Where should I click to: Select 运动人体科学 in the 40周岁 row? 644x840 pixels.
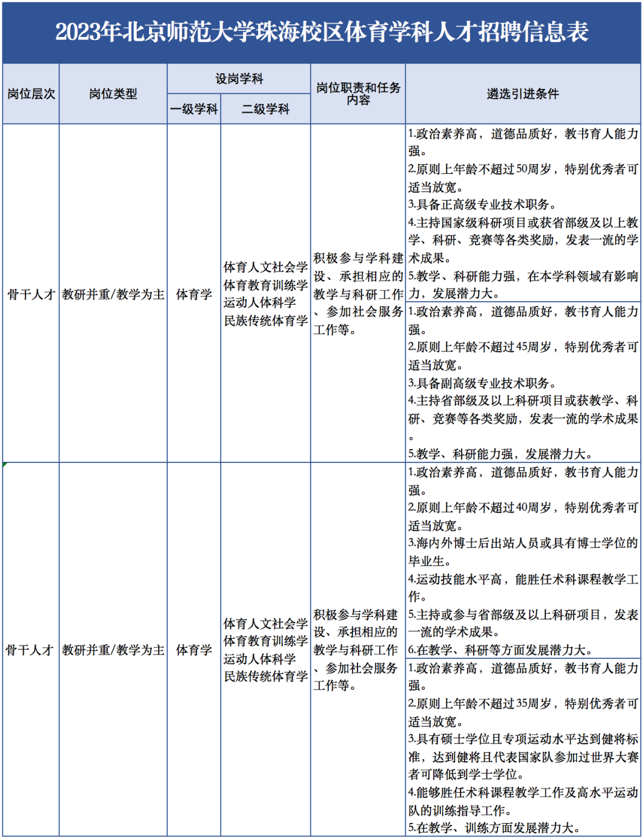(x=260, y=659)
